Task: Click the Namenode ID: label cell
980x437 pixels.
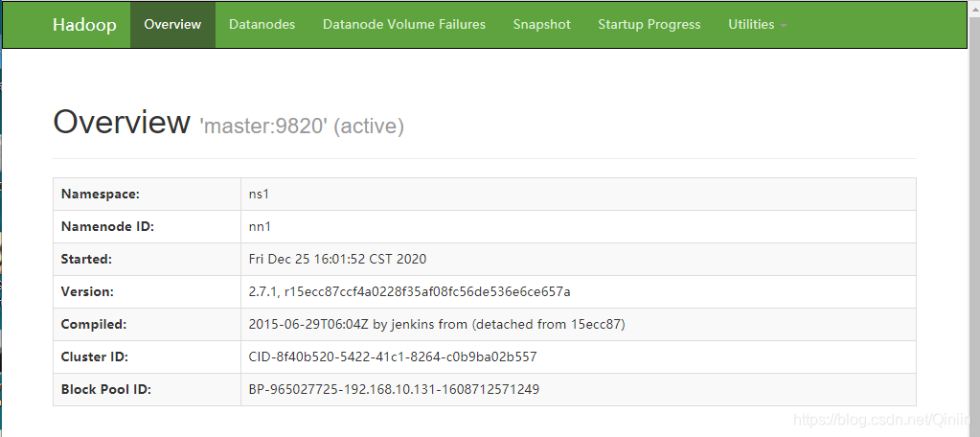Action: click(147, 226)
